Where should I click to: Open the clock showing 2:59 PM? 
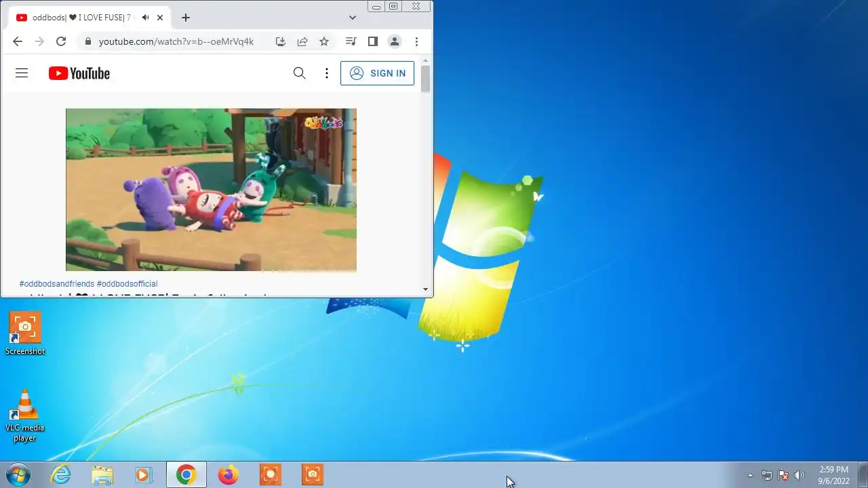point(833,475)
